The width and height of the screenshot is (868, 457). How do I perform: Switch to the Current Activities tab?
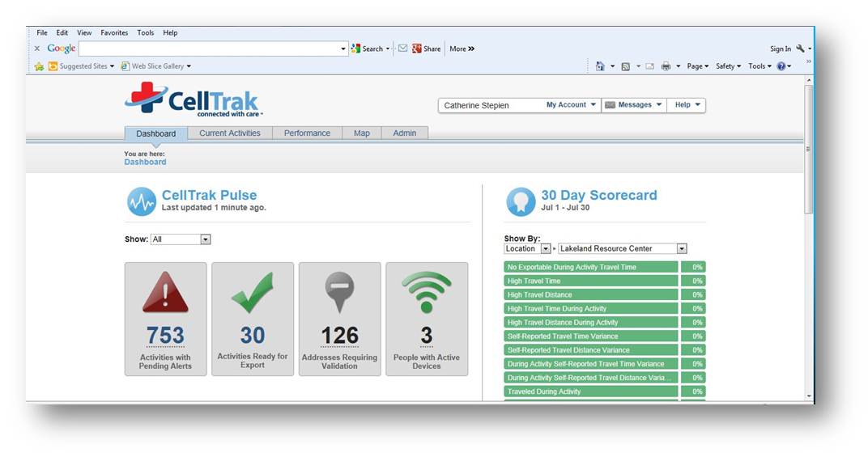[230, 133]
